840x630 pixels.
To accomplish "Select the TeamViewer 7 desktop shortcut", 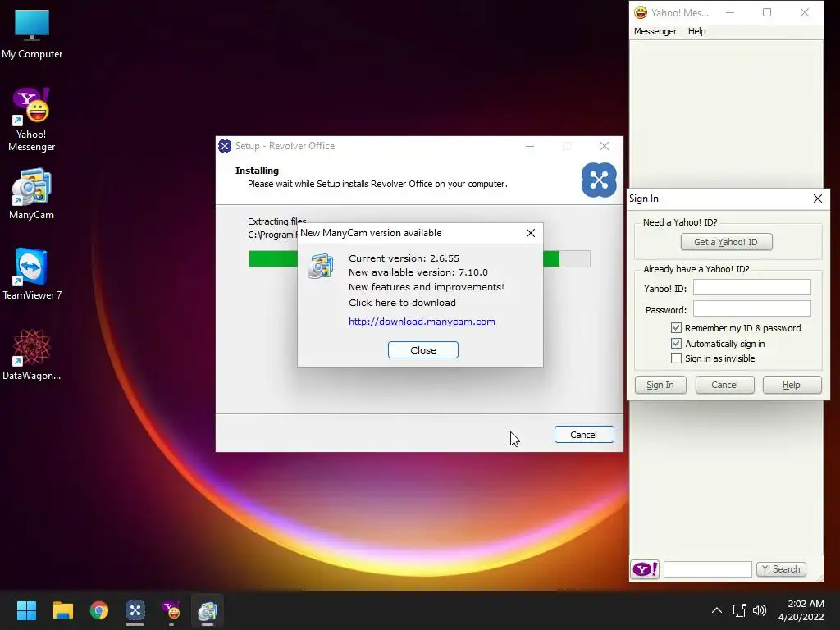I will (x=32, y=274).
